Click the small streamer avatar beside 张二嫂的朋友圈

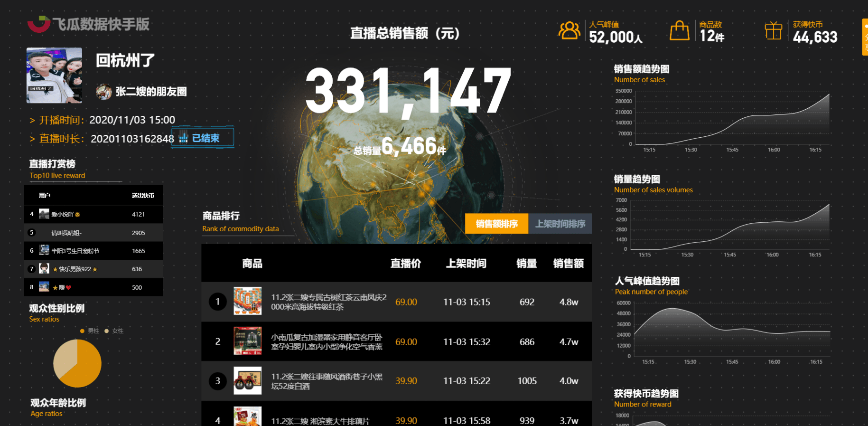click(103, 92)
